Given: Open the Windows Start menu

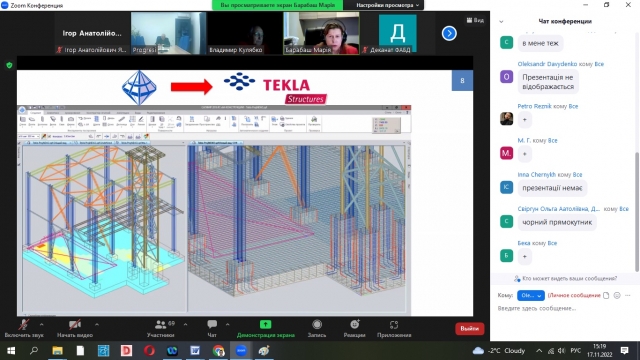Looking at the screenshot, I should (x=11, y=351).
